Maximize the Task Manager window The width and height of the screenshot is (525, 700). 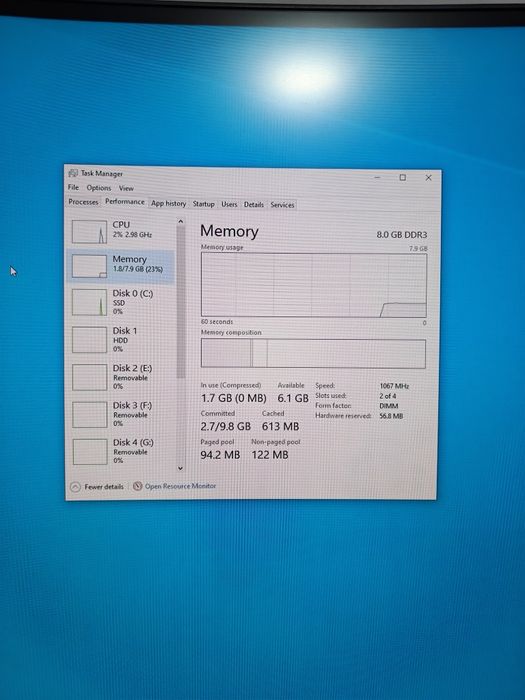pyautogui.click(x=403, y=177)
